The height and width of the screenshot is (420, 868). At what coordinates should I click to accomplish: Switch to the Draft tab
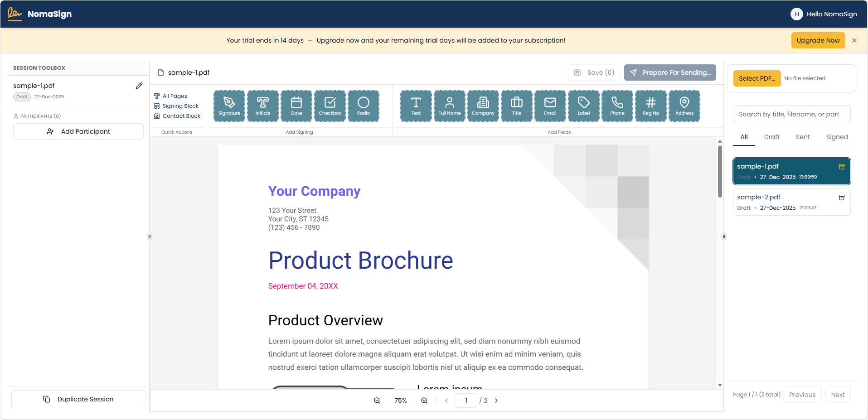pyautogui.click(x=771, y=137)
